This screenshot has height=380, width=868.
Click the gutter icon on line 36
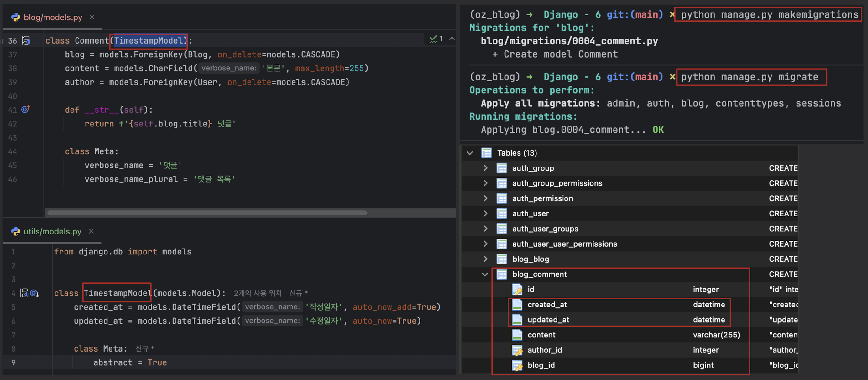tap(26, 40)
